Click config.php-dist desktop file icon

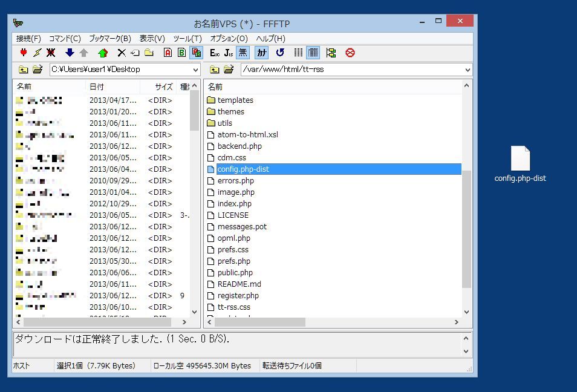point(520,164)
